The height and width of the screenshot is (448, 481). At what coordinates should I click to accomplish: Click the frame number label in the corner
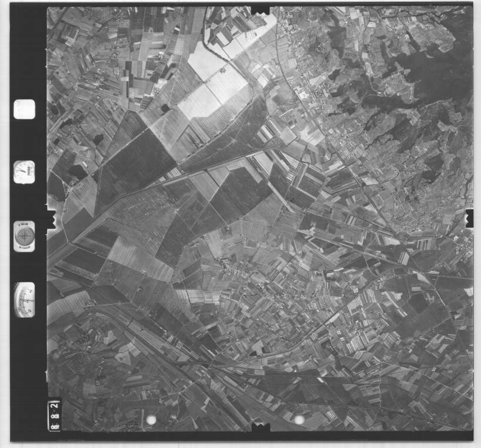point(54,414)
